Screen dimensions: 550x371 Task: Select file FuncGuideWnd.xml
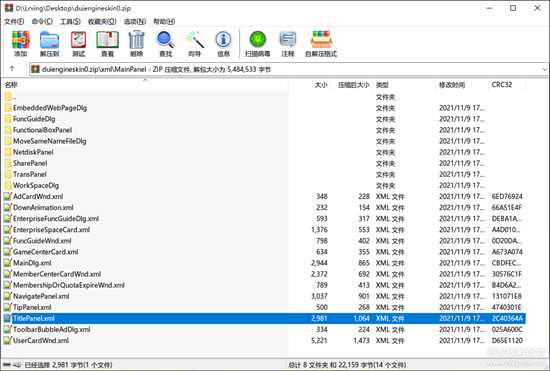(x=264, y=241)
